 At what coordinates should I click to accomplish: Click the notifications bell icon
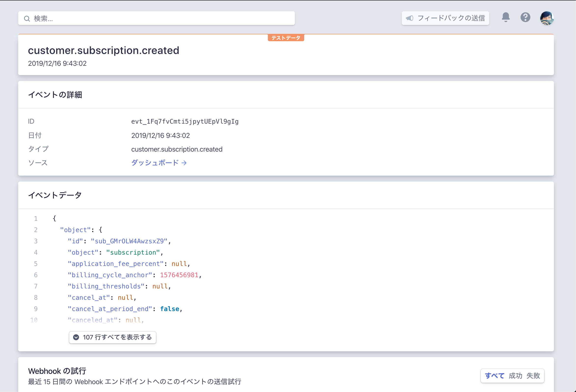pyautogui.click(x=506, y=17)
